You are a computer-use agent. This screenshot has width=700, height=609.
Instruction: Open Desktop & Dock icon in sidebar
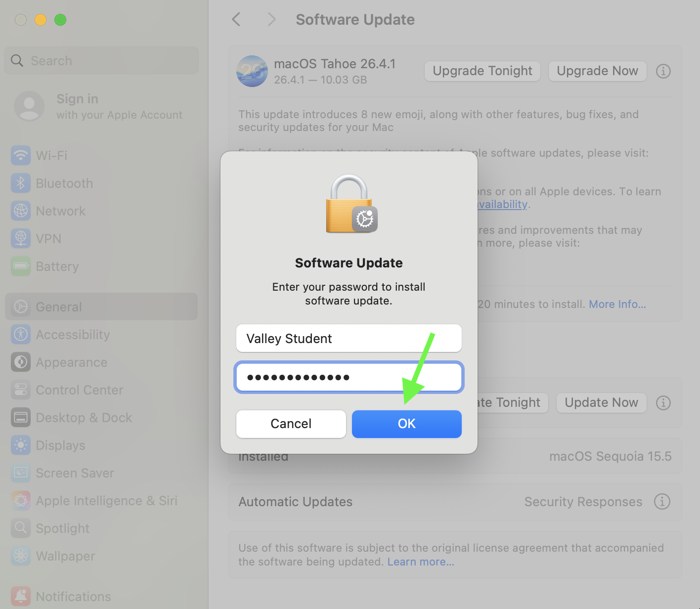coord(21,417)
